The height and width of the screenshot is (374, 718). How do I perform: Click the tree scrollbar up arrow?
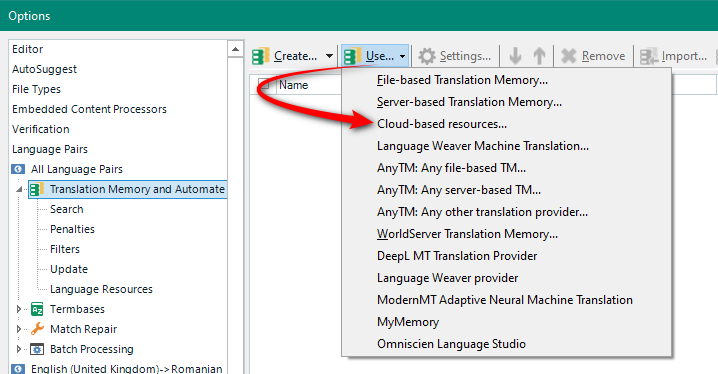(x=235, y=49)
